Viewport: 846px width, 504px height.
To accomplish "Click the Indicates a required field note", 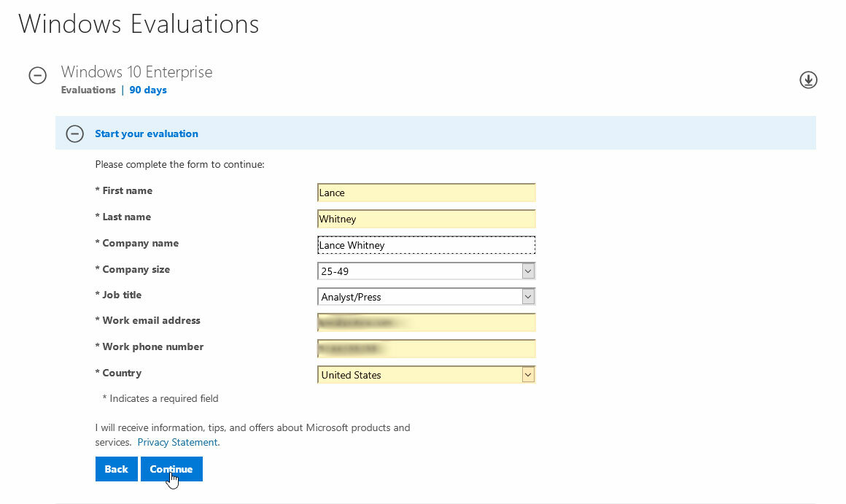I will tap(160, 399).
